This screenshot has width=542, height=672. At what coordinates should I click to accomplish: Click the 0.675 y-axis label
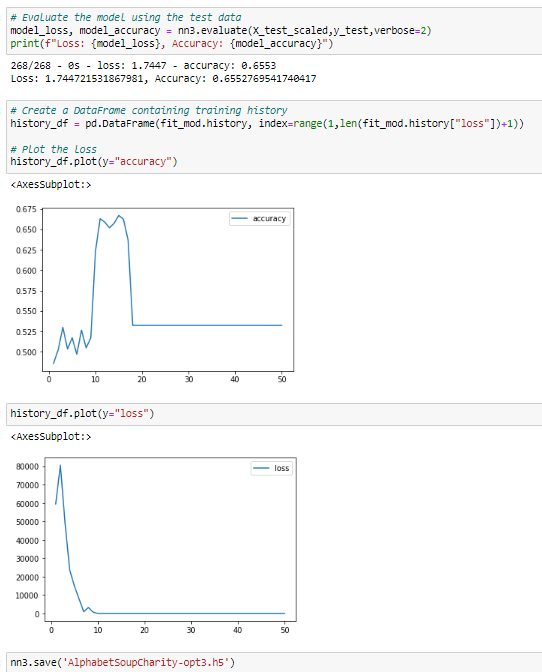click(26, 209)
